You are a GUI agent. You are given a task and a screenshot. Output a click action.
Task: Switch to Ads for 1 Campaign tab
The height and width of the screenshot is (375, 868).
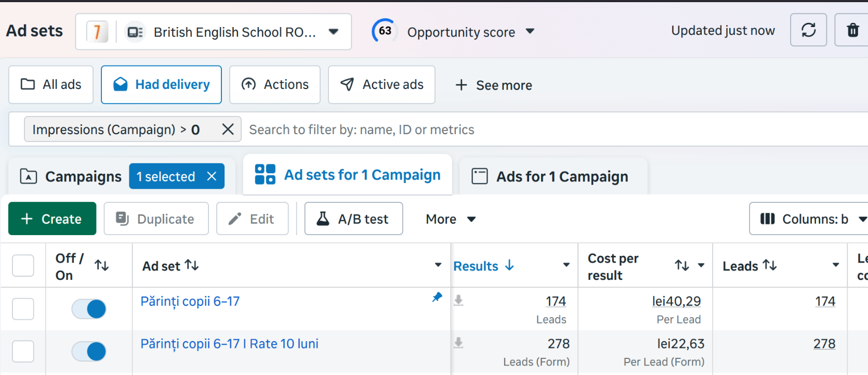[553, 176]
